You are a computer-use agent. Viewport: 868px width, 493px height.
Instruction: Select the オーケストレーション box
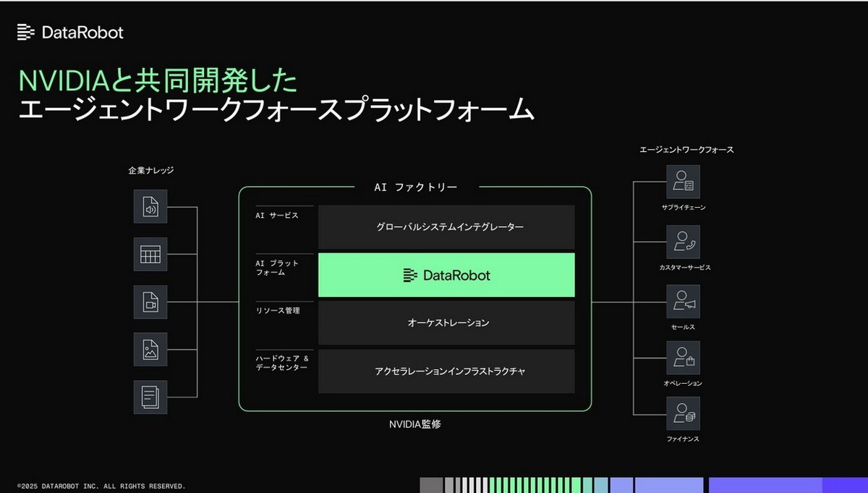[x=446, y=323]
